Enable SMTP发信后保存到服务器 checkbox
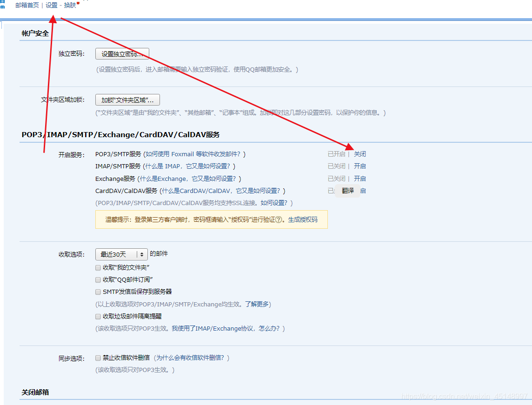The height and width of the screenshot is (405, 532). coord(98,292)
